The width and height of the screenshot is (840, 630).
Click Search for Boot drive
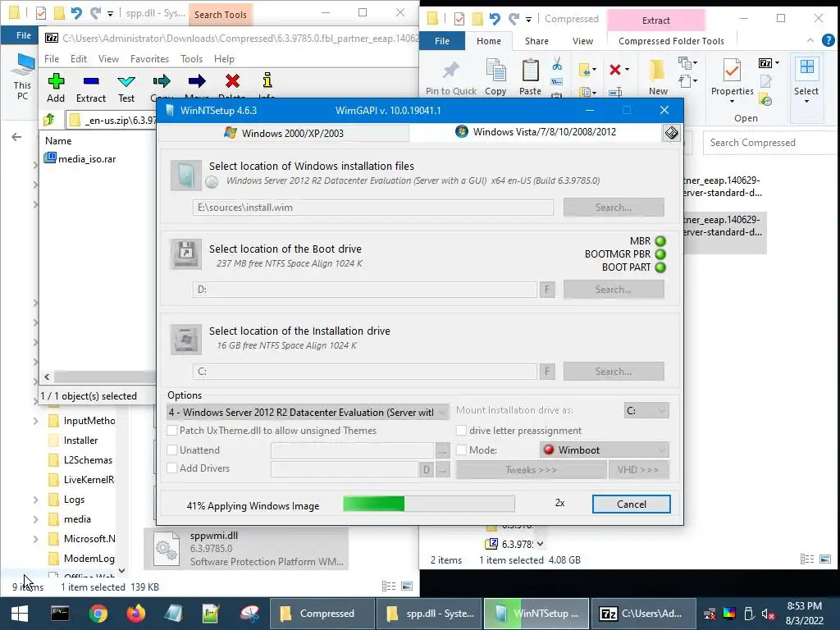[x=614, y=290]
